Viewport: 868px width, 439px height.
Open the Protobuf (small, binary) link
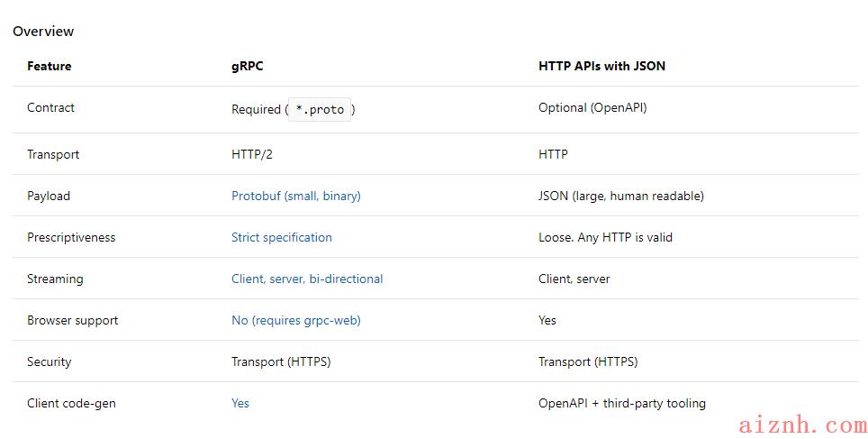[295, 196]
